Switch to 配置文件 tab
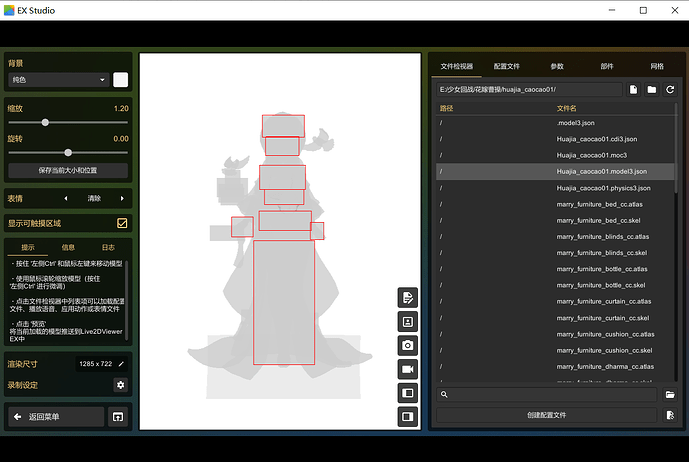The height and width of the screenshot is (462, 689). pyautogui.click(x=507, y=66)
